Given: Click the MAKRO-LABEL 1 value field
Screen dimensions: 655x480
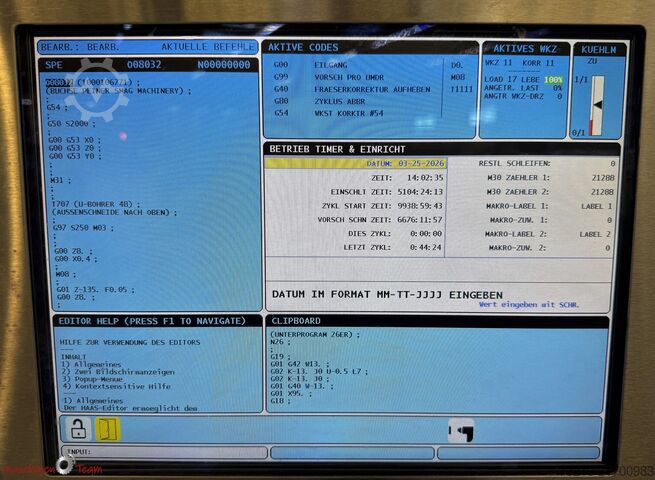Looking at the screenshot, I should (595, 205).
